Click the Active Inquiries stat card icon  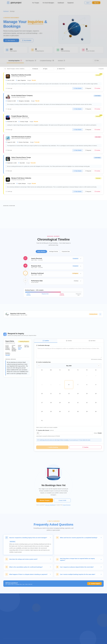click(x=7, y=50)
